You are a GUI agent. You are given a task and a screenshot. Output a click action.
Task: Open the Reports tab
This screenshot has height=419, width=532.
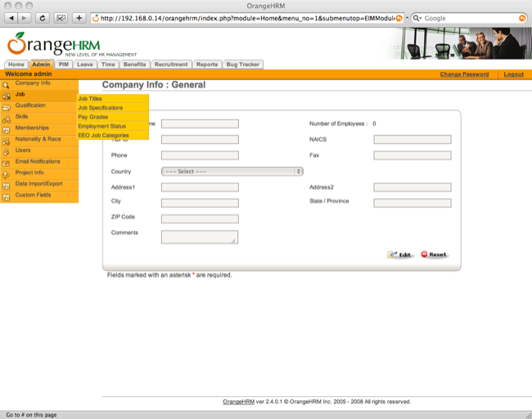click(207, 65)
